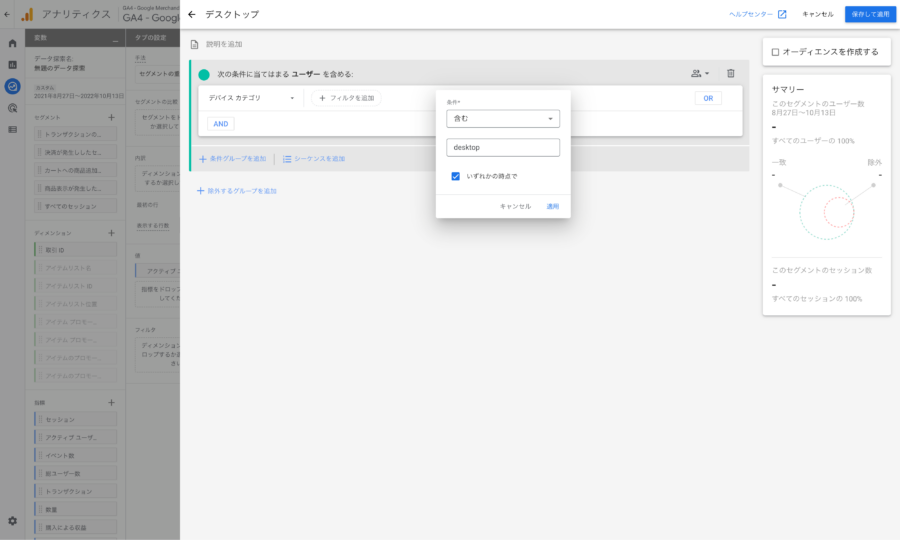Image resolution: width=900 pixels, height=540 pixels.
Task: Uncheck the いずれかの時点で checkbox
Action: point(455,176)
